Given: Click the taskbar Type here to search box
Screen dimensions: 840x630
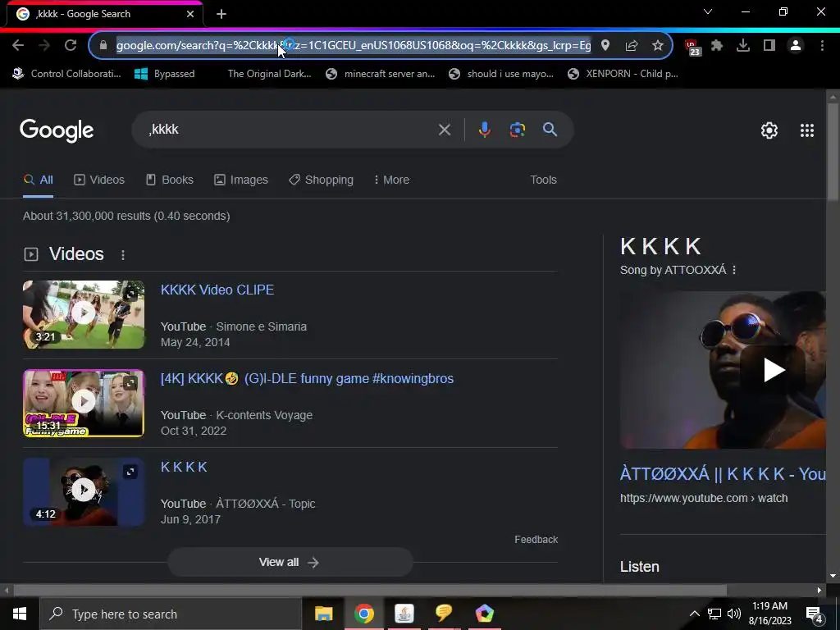Looking at the screenshot, I should tap(171, 614).
